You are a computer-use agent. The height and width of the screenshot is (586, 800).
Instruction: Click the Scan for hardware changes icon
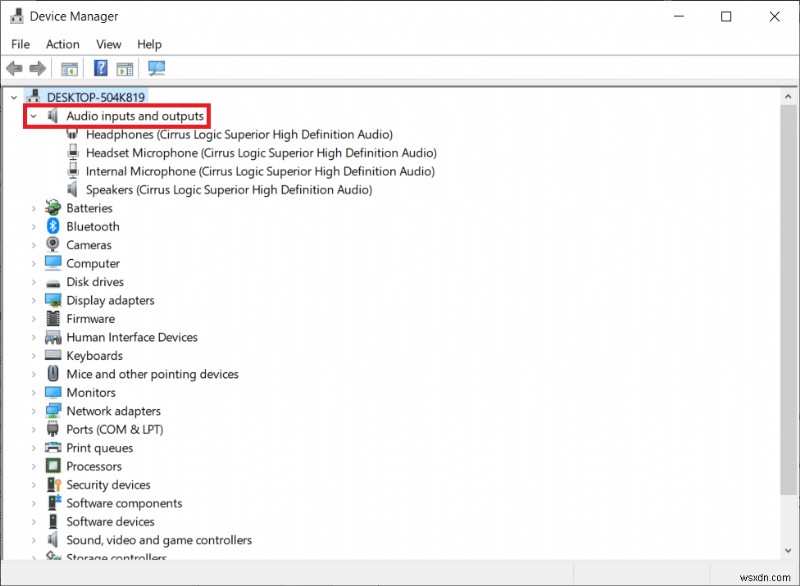[155, 68]
